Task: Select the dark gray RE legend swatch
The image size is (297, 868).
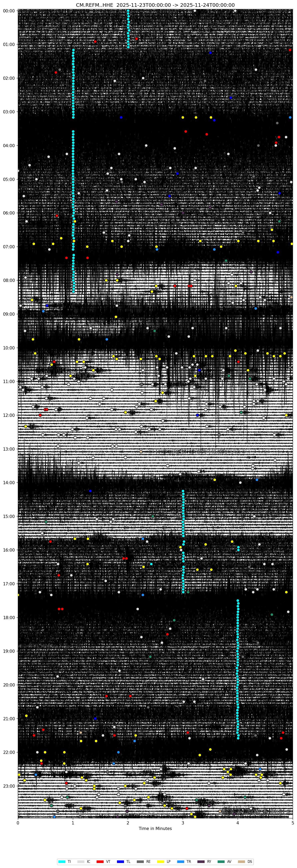Action: tap(140, 862)
